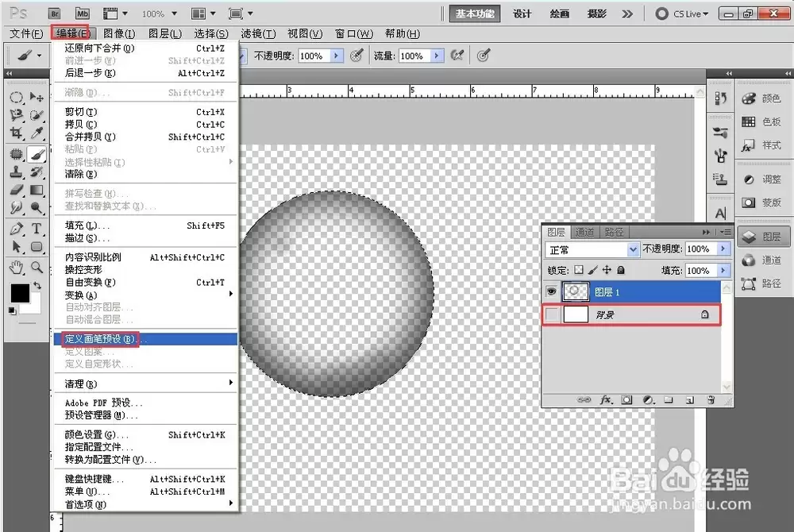This screenshot has width=794, height=532.
Task: Choose 填充 from Edit menu
Action: coord(145,226)
